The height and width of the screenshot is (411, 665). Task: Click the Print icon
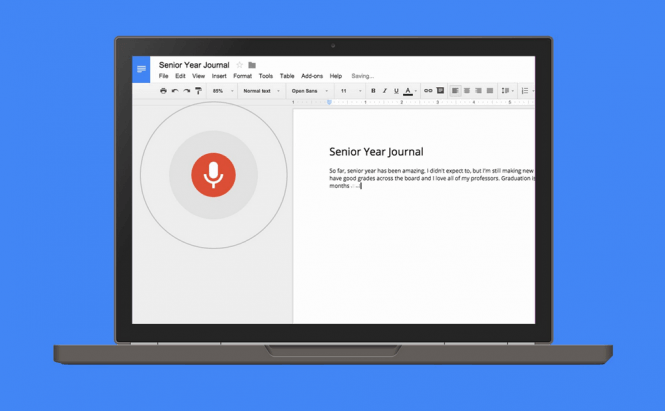tap(163, 91)
